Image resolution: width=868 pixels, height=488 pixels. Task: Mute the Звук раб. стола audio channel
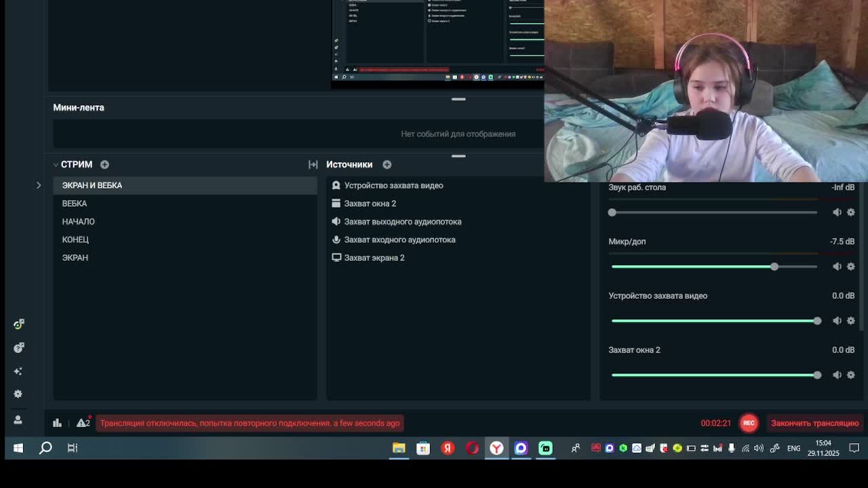(x=837, y=212)
